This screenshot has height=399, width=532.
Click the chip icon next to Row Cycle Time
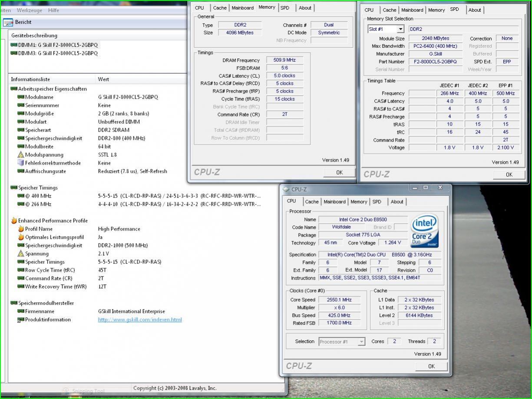tap(21, 270)
